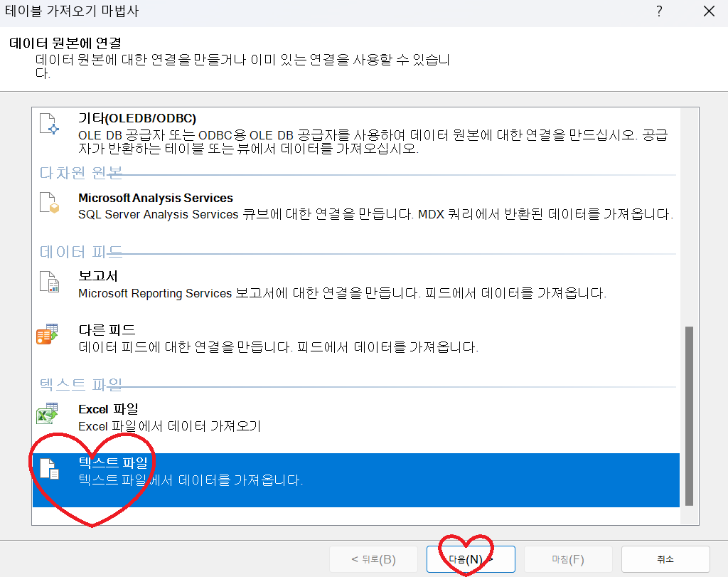Screen dimensions: 728x577
Task: Open help with the question mark button
Action: tap(659, 11)
